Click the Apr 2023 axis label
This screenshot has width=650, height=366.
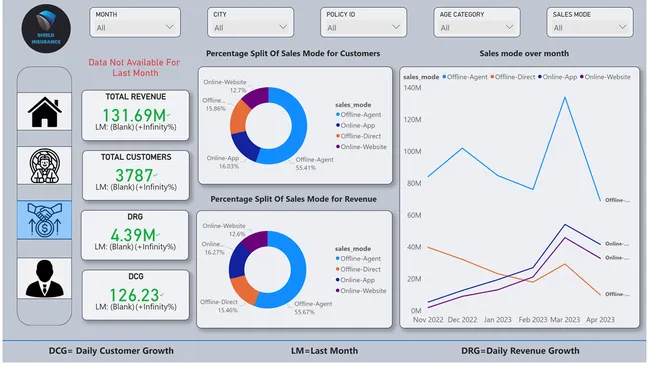pos(600,320)
